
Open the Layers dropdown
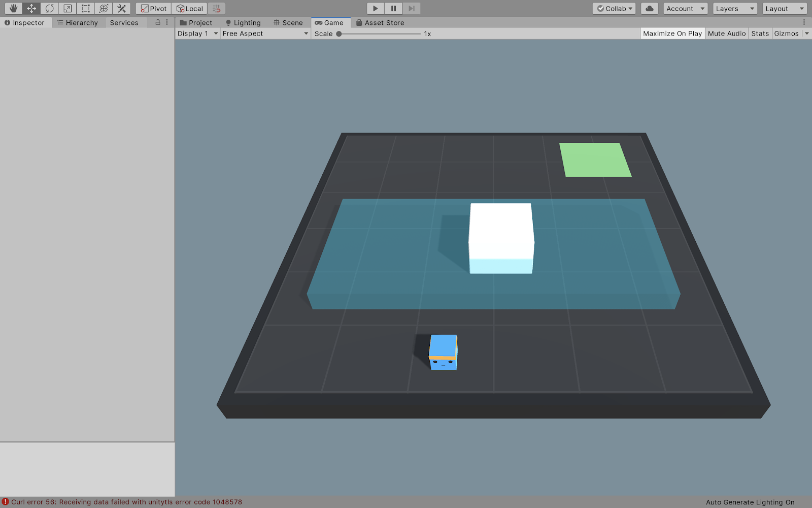pos(734,8)
